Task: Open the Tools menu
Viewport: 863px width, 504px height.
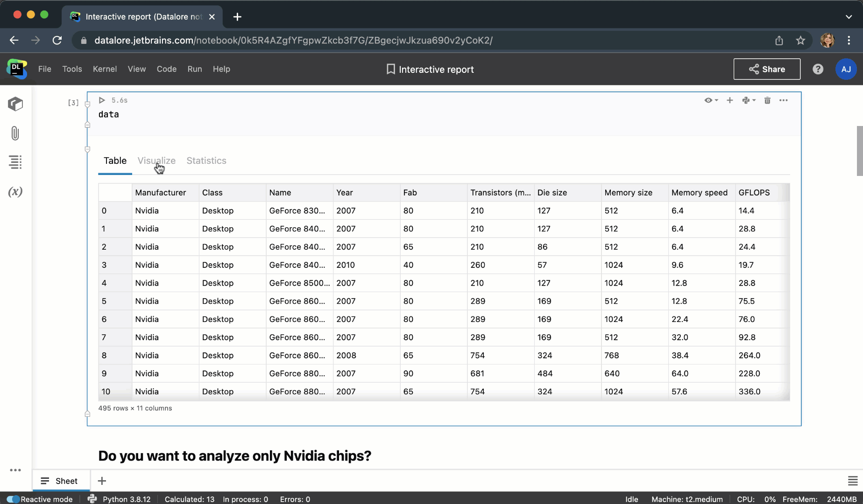Action: point(72,69)
